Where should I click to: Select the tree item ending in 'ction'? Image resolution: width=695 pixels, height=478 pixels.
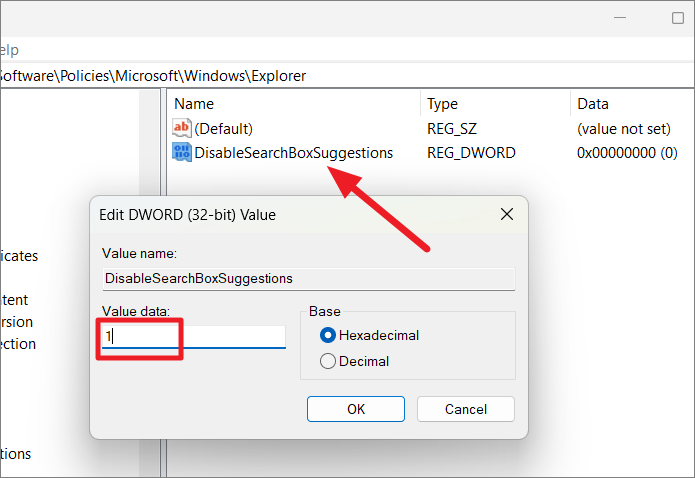point(18,344)
